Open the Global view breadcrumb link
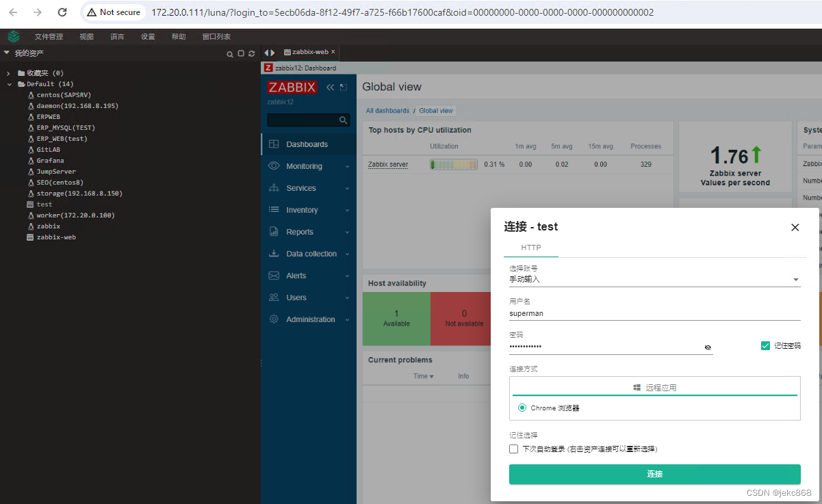The width and height of the screenshot is (822, 504). click(436, 111)
